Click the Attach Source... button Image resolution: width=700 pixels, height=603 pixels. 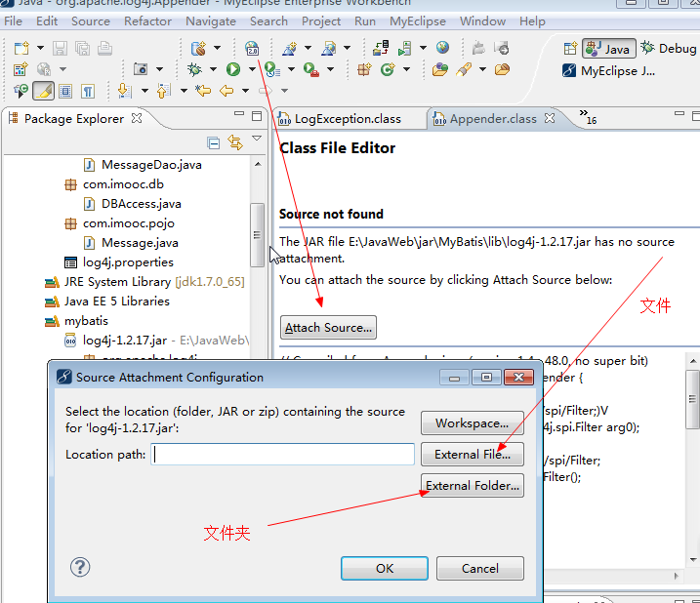click(328, 328)
